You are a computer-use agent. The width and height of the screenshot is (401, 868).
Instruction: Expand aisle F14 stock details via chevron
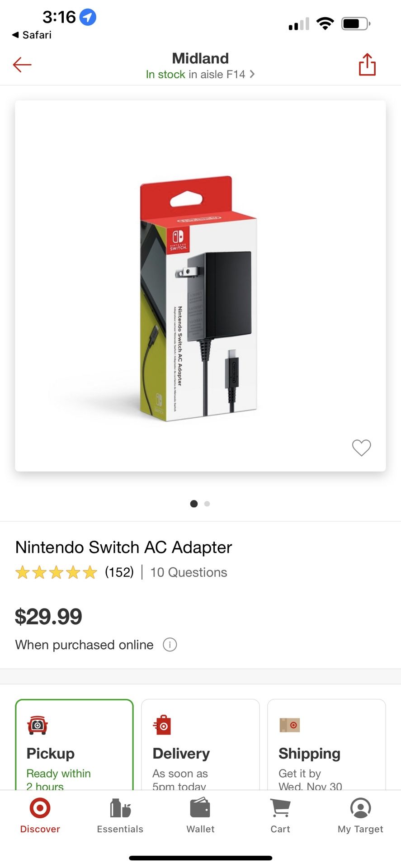(x=252, y=74)
